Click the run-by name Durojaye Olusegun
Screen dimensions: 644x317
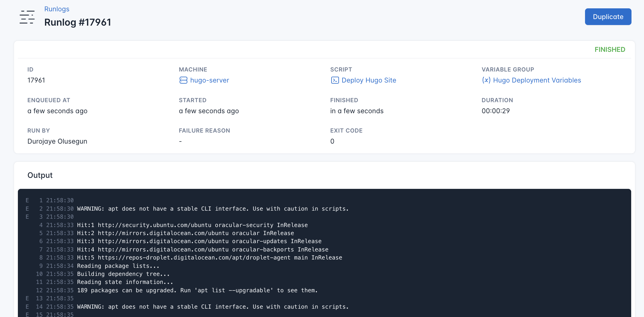[57, 141]
